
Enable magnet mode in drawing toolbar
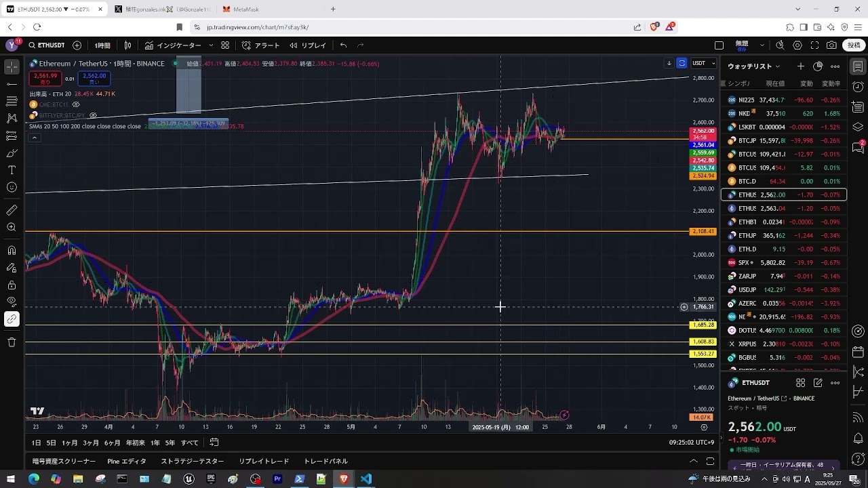[x=12, y=251]
